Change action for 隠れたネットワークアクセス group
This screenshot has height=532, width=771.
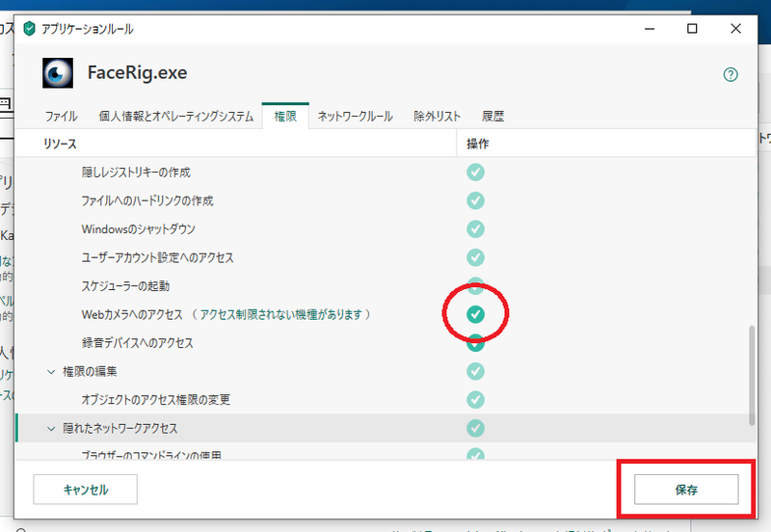point(475,428)
